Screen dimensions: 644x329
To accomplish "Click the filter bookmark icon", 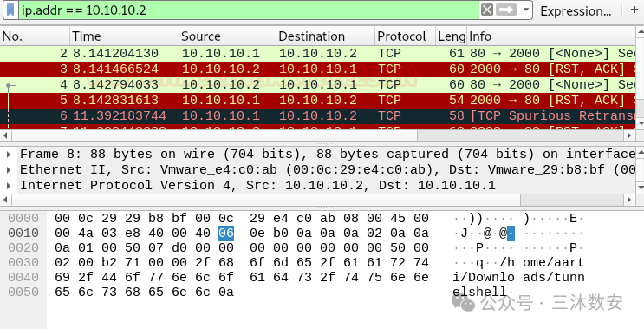I will tap(10, 10).
